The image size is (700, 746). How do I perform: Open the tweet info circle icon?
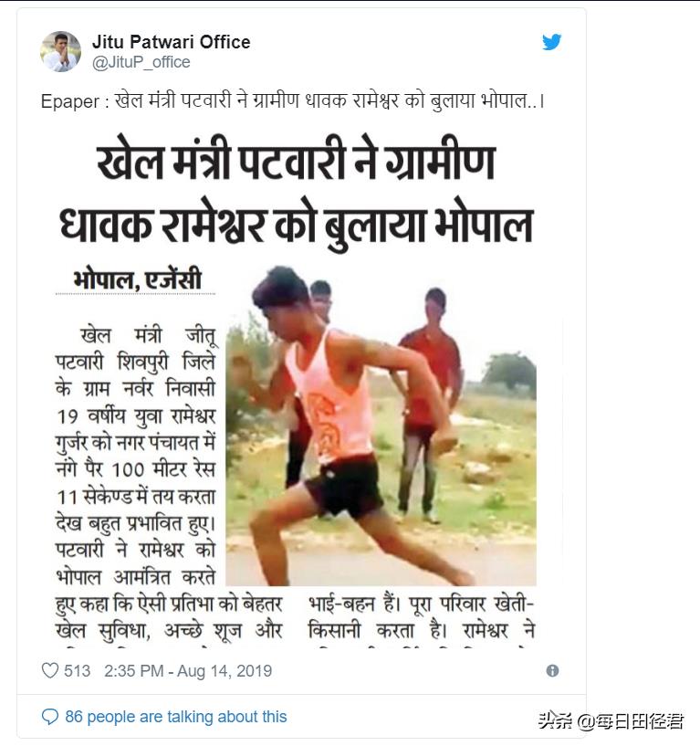click(552, 671)
